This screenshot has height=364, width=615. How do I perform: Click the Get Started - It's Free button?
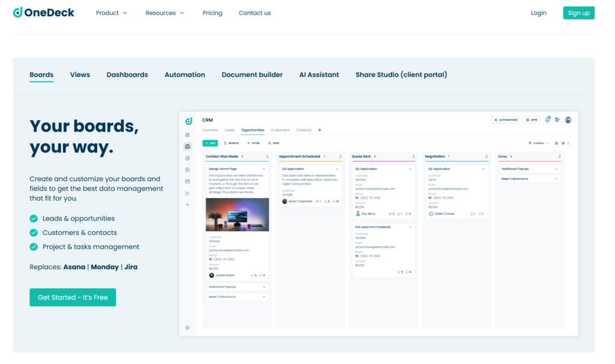tap(73, 297)
